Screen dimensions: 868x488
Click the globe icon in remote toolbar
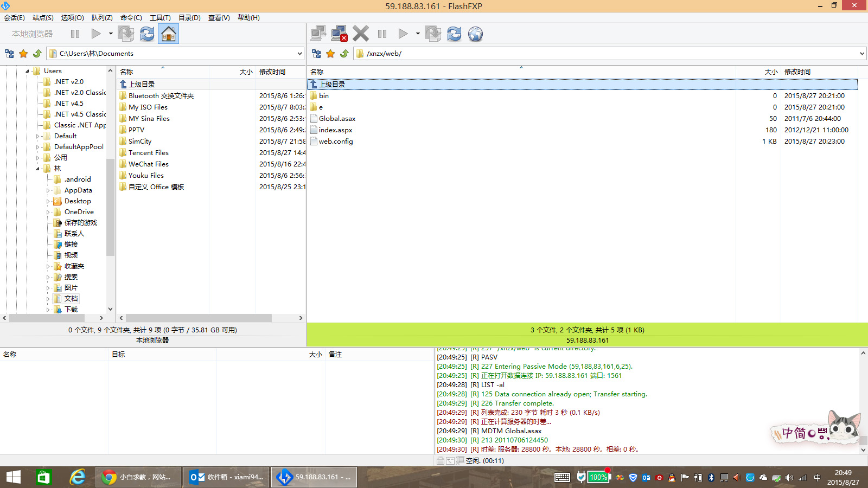click(x=475, y=34)
